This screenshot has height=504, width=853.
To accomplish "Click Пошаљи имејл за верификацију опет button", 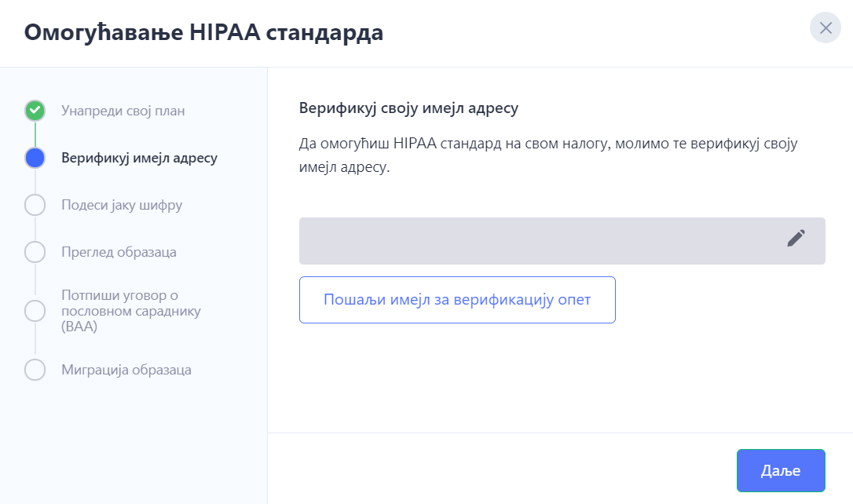I will pyautogui.click(x=457, y=300).
